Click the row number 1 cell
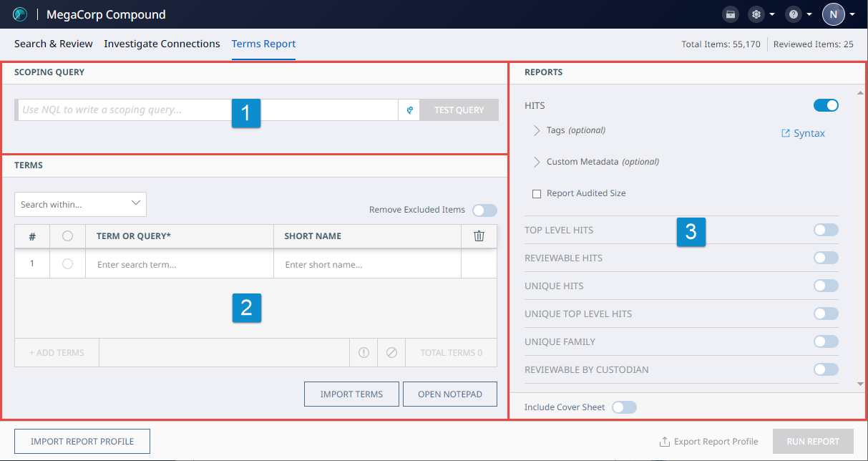Viewport: 868px width, 461px height. (x=32, y=264)
